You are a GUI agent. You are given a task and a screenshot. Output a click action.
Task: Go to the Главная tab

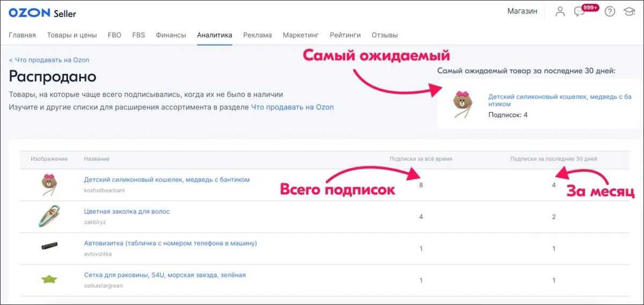coord(23,35)
